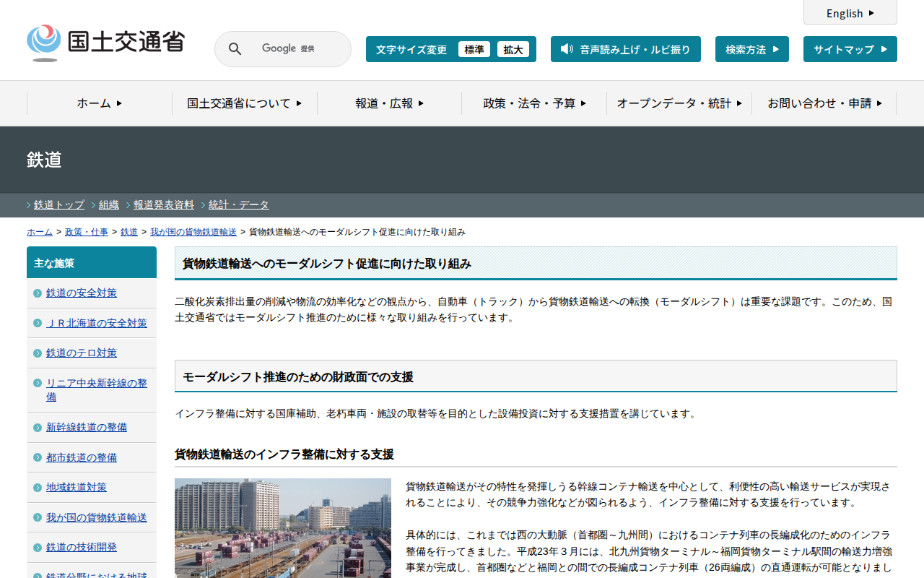Open 報道発表資料 in railway sub-navigation
Image resolution: width=924 pixels, height=578 pixels.
[164, 204]
